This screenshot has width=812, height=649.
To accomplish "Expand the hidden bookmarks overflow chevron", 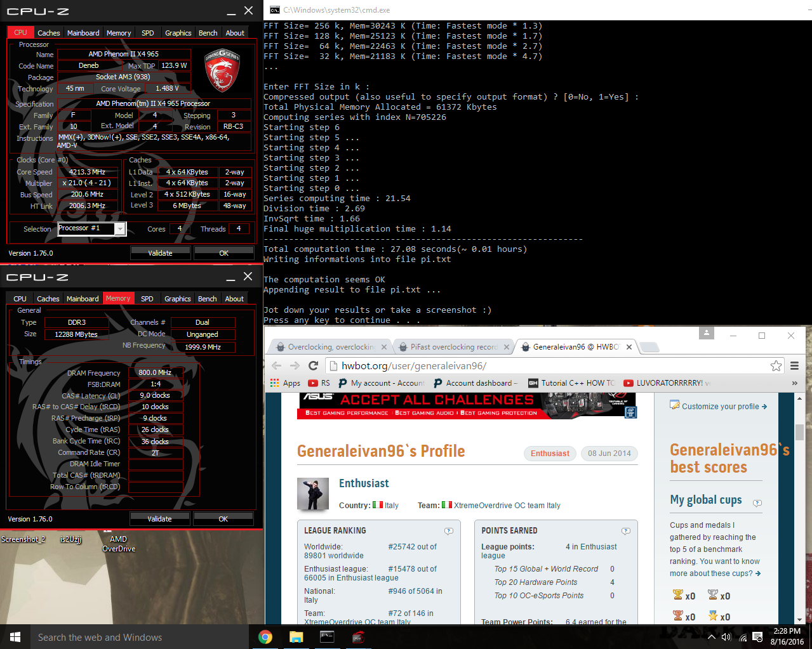I will click(x=794, y=383).
